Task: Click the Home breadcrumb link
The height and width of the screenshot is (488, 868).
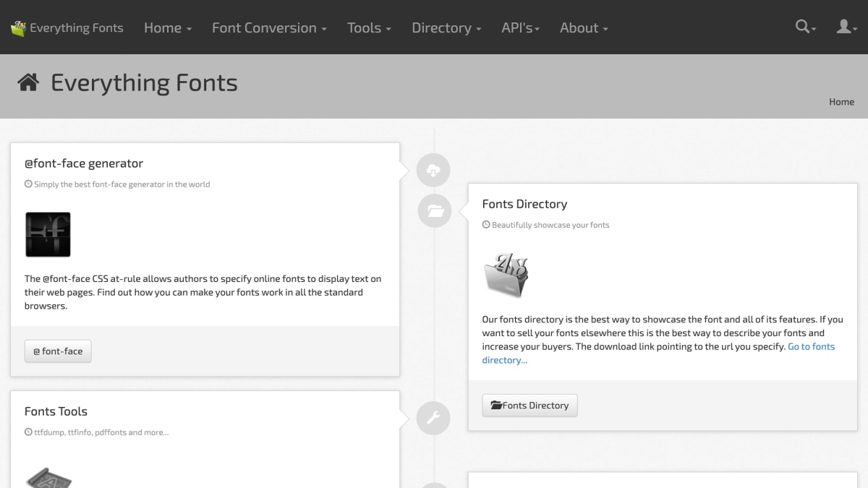Action: tap(841, 102)
